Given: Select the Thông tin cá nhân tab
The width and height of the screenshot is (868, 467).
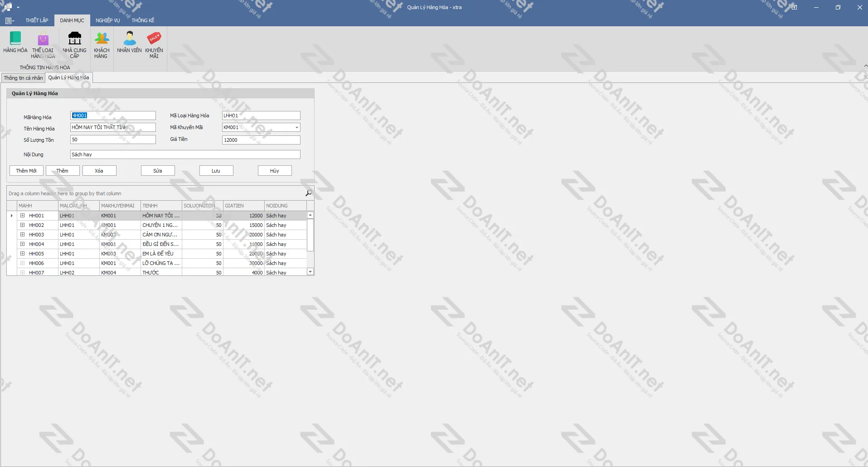Looking at the screenshot, I should coord(23,78).
